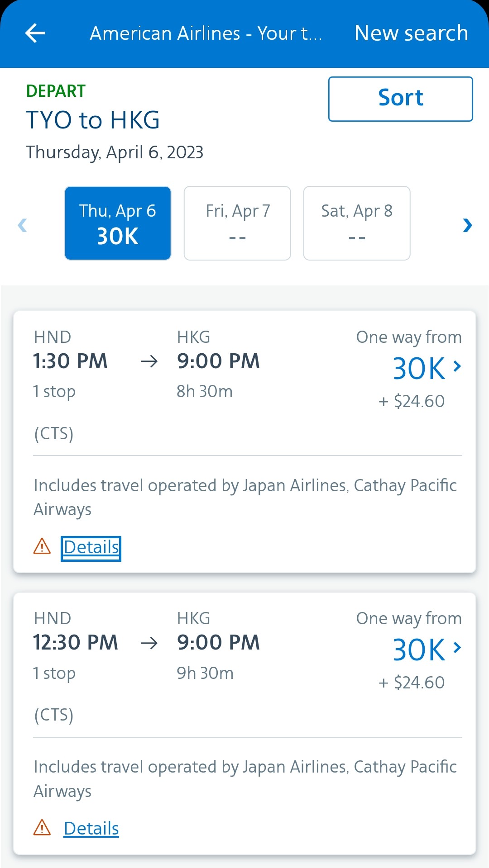Show later dates with right chevron

click(467, 225)
